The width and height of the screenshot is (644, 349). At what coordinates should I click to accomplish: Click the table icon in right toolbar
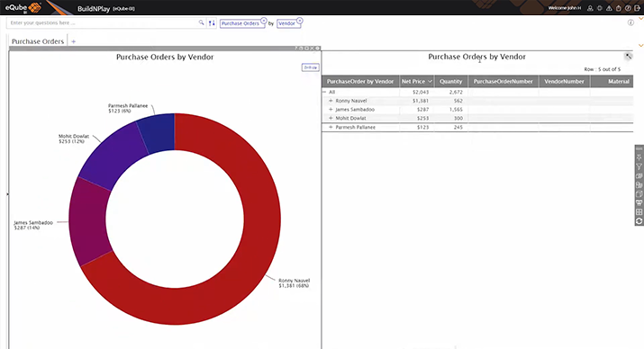[639, 194]
